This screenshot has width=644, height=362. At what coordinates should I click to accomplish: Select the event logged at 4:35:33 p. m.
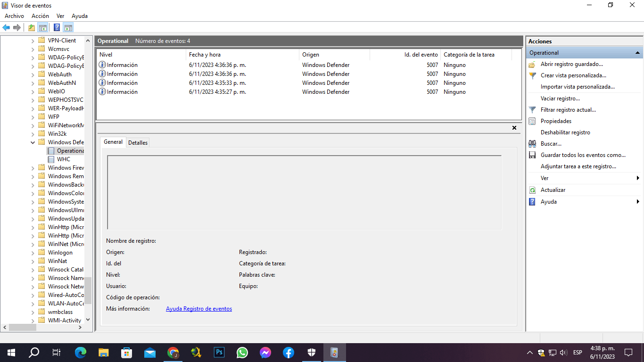(x=309, y=83)
